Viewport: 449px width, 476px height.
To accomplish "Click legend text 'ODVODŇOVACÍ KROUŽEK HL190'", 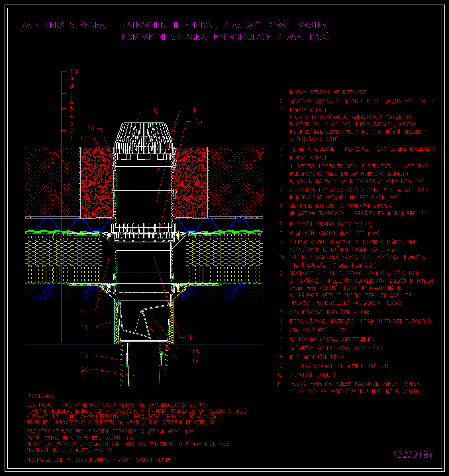I will click(329, 312).
